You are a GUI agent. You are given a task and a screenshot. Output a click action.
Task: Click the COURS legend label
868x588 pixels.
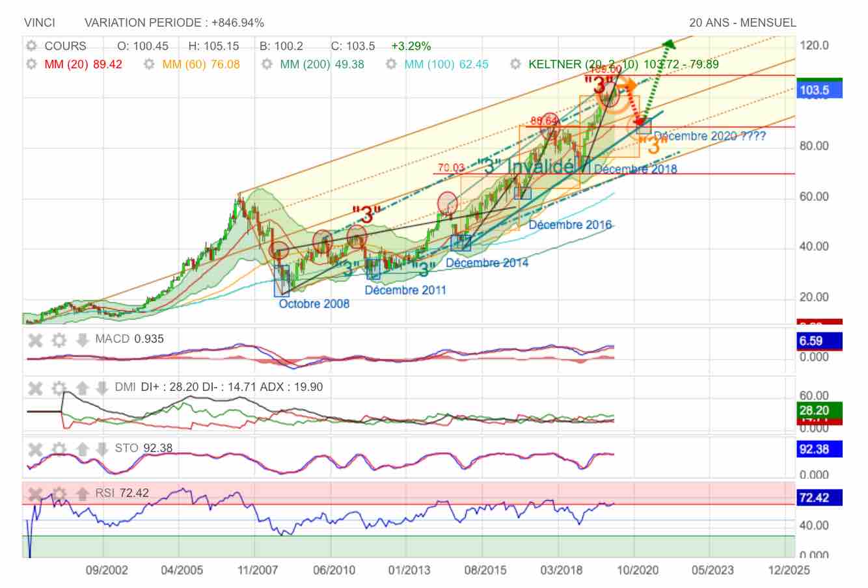point(65,46)
